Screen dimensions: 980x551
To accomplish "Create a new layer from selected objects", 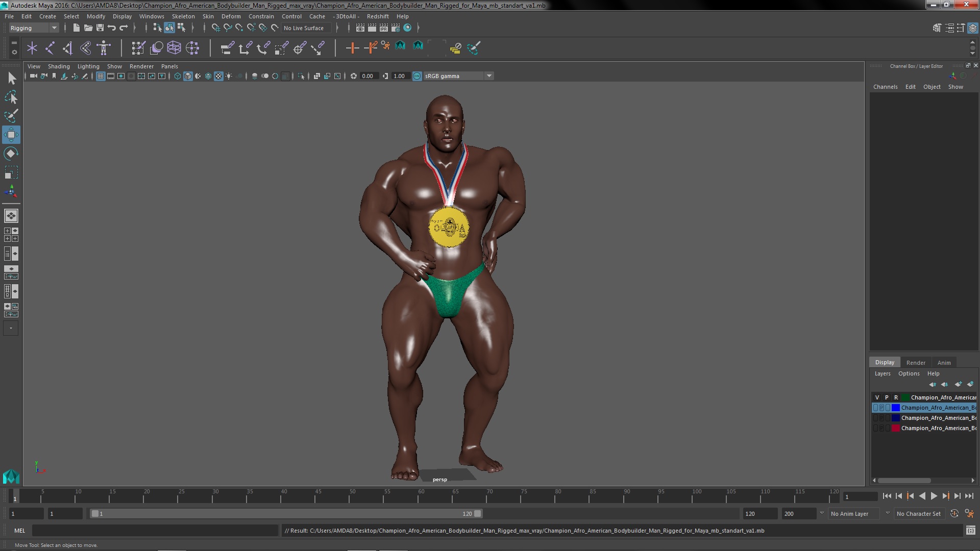I will (x=970, y=384).
